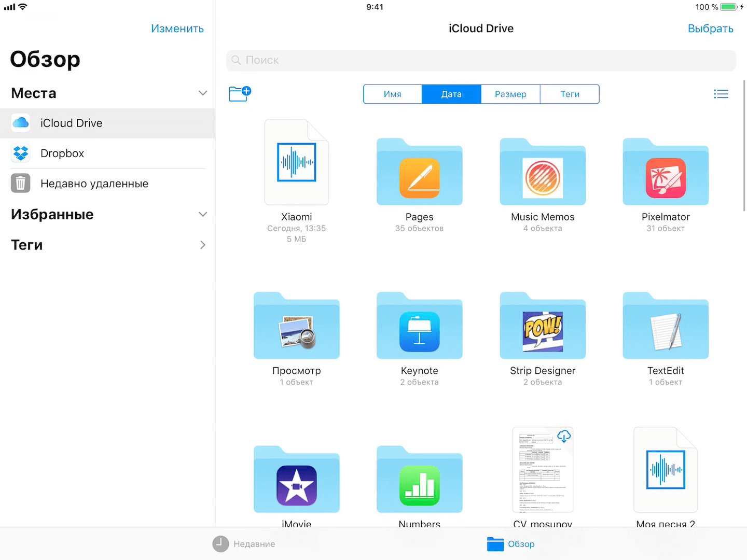Collapse the Места section chevron
The image size is (747, 560).
[203, 93]
